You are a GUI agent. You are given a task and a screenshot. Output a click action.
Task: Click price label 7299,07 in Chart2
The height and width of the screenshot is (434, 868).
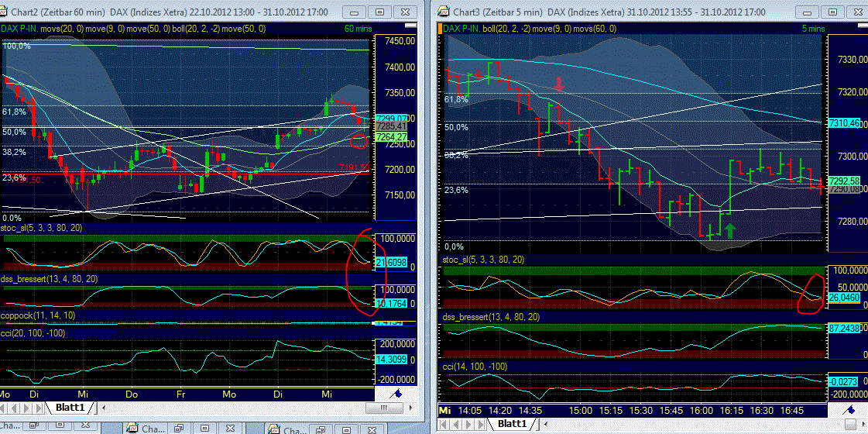391,118
